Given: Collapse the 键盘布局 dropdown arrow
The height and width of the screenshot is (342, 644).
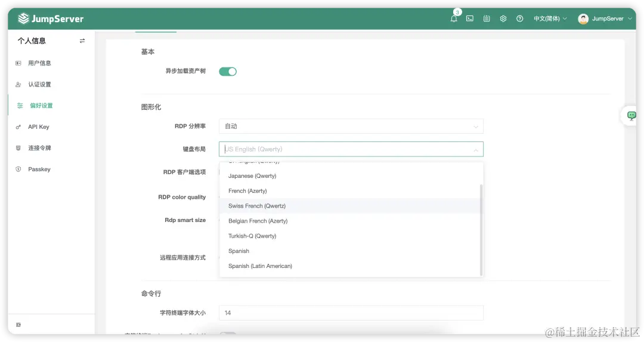Looking at the screenshot, I should coord(476,150).
